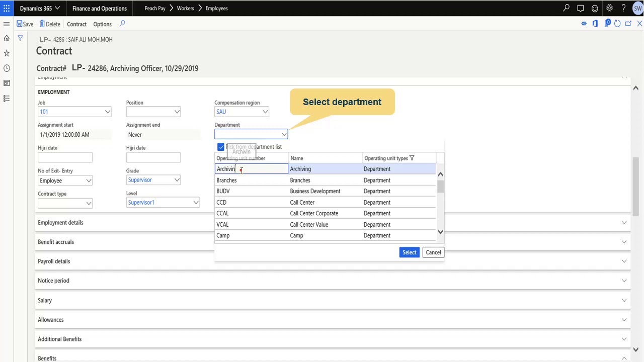The height and width of the screenshot is (362, 644).
Task: Open the Department dropdown arrow
Action: click(284, 134)
